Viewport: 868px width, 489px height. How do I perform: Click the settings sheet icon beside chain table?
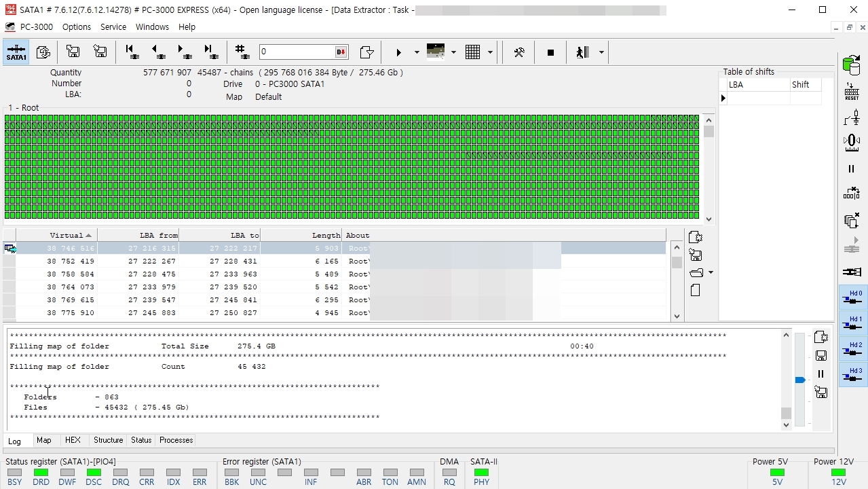pos(696,237)
